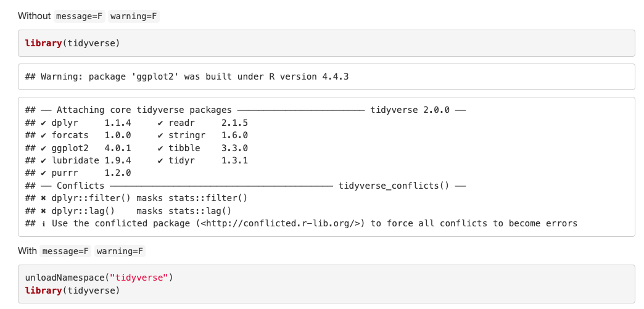Click the info symbol before conflicted package note
Viewport: 644px width, 309px height.
tap(44, 223)
